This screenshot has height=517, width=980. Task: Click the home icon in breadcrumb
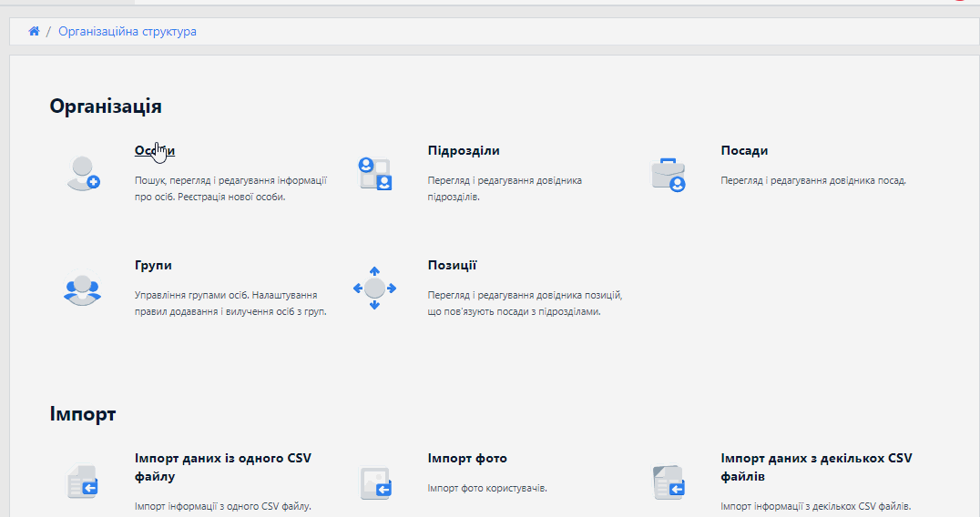(34, 31)
